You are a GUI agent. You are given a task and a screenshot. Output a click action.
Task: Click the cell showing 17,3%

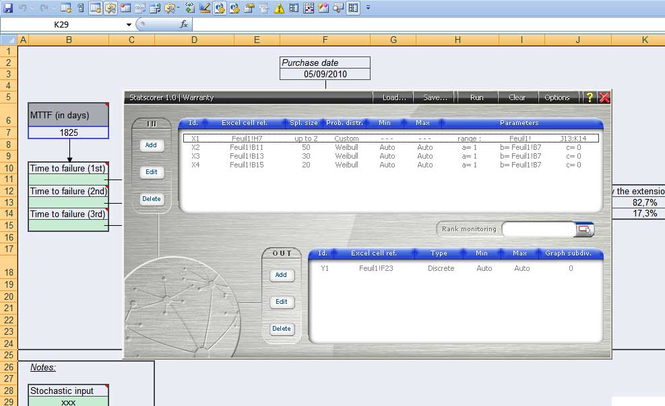[638, 213]
